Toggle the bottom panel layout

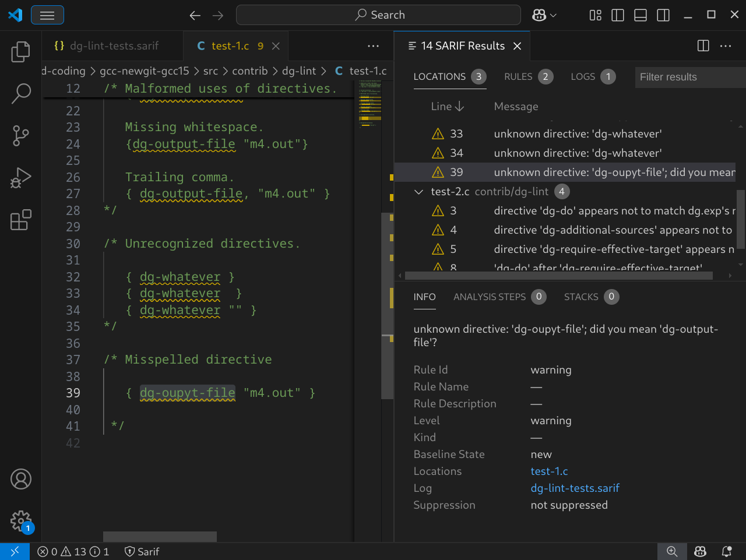(641, 15)
